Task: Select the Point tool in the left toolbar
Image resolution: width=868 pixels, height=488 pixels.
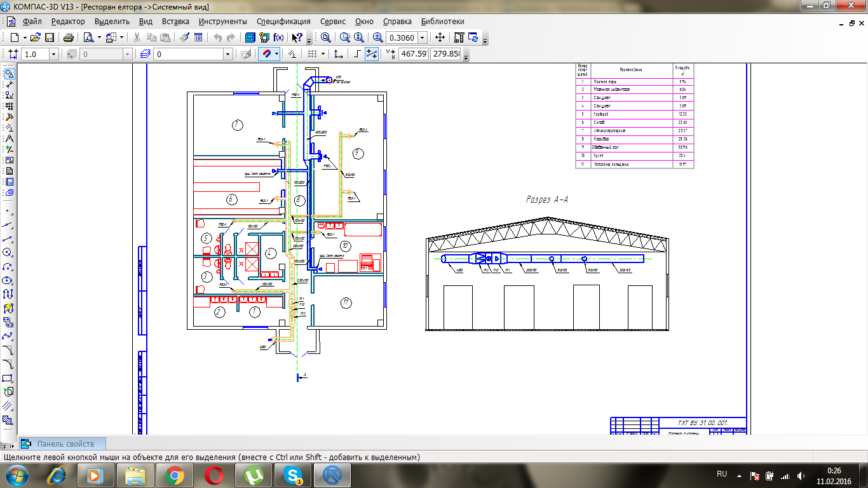Action: 8,211
